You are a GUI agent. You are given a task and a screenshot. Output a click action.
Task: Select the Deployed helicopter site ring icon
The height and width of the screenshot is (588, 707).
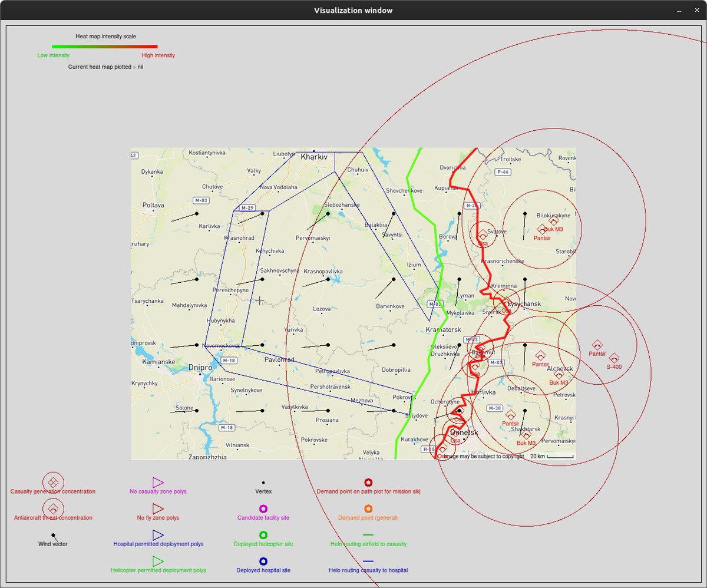(263, 535)
